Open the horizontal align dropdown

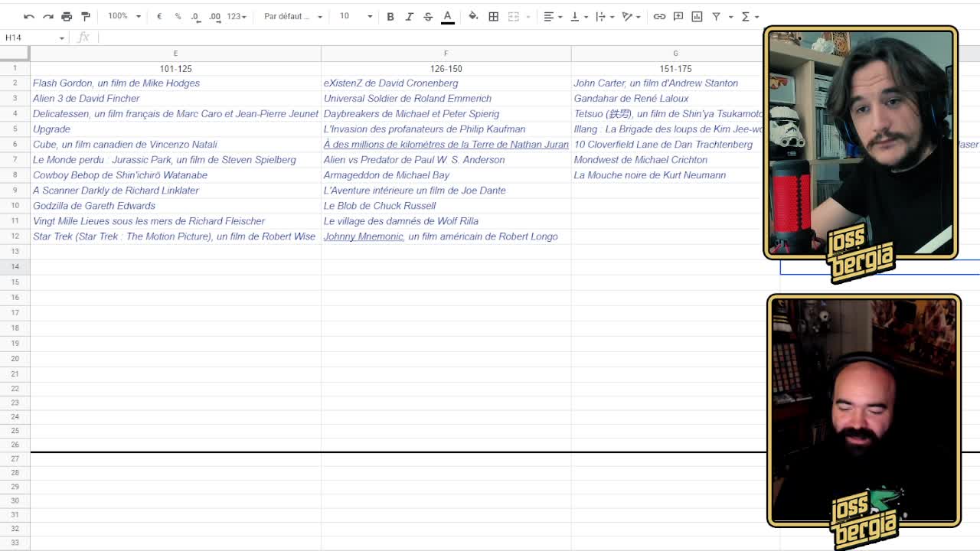[553, 16]
